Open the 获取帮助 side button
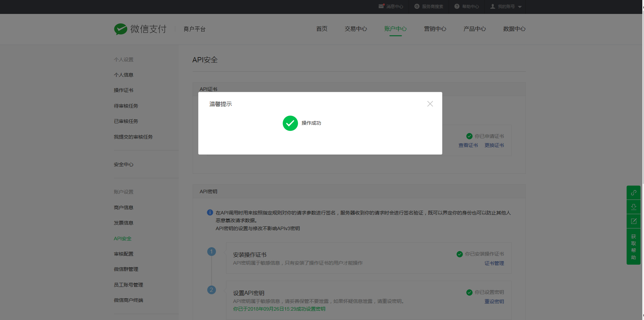 [634, 247]
